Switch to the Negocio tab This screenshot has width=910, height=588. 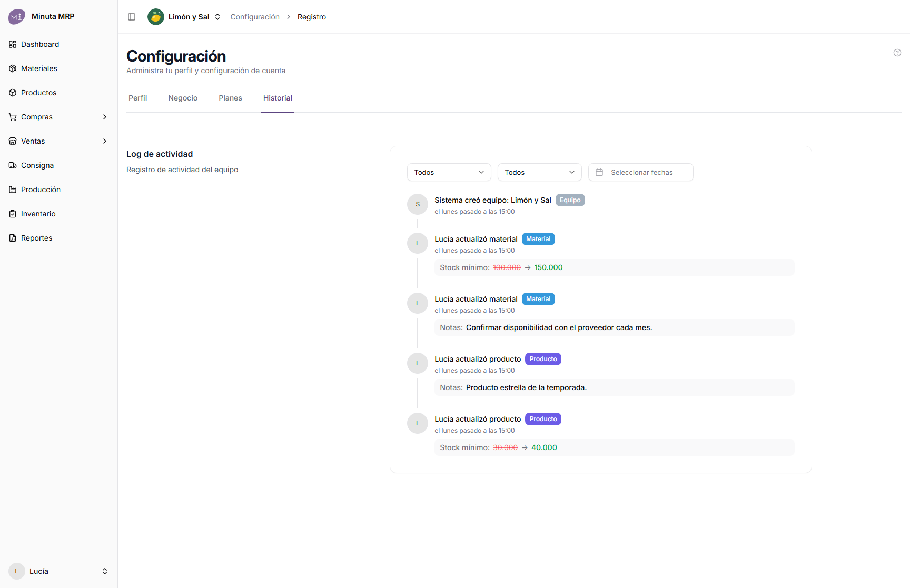183,98
